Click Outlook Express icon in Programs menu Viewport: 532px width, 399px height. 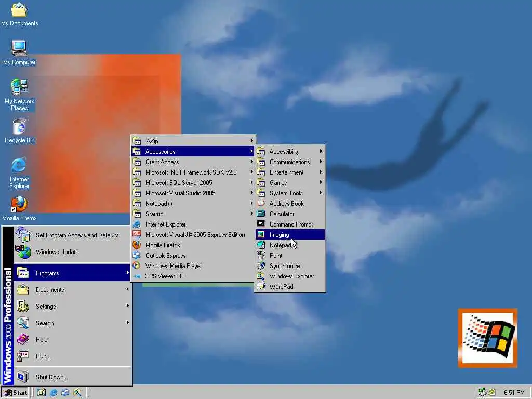click(x=137, y=255)
